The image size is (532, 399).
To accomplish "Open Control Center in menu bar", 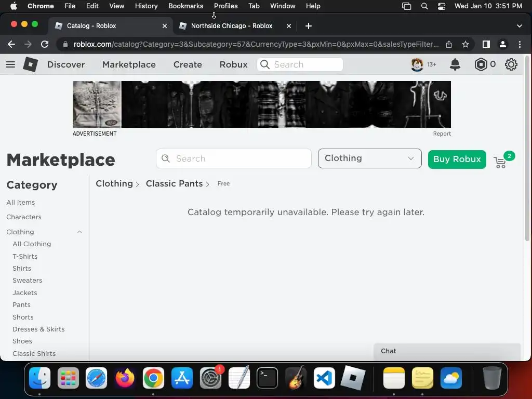I will 442,6.
